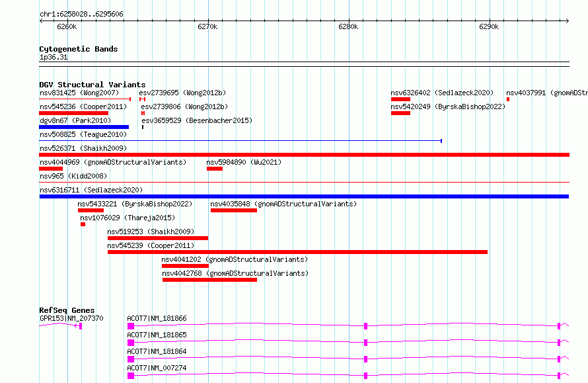The width and height of the screenshot is (588, 383).
Task: Click the nsv526371 full-width red bar
Action: (x=304, y=155)
